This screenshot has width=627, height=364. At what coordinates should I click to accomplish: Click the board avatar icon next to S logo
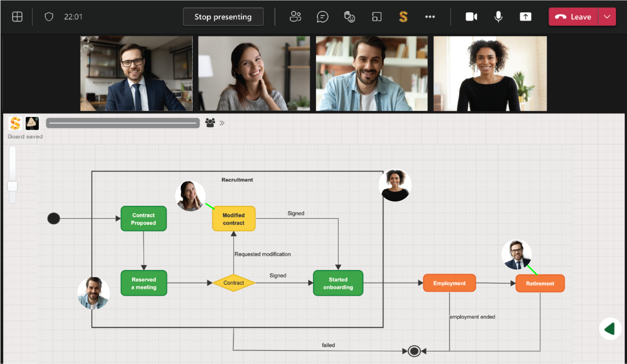[32, 123]
